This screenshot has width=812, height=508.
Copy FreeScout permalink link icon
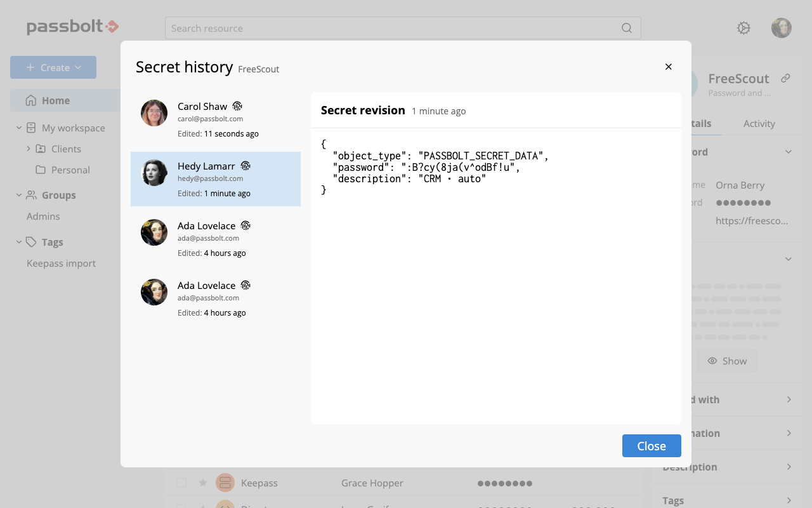pyautogui.click(x=785, y=78)
